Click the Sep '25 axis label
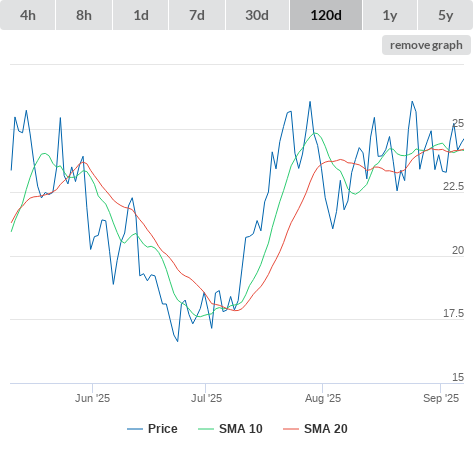 coord(441,398)
